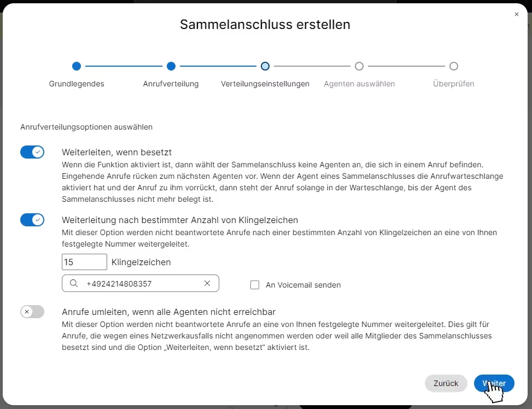Turn off Weiterleitung nach Klingelzeichen toggle
Screen dimensions: 532x409
(32, 220)
